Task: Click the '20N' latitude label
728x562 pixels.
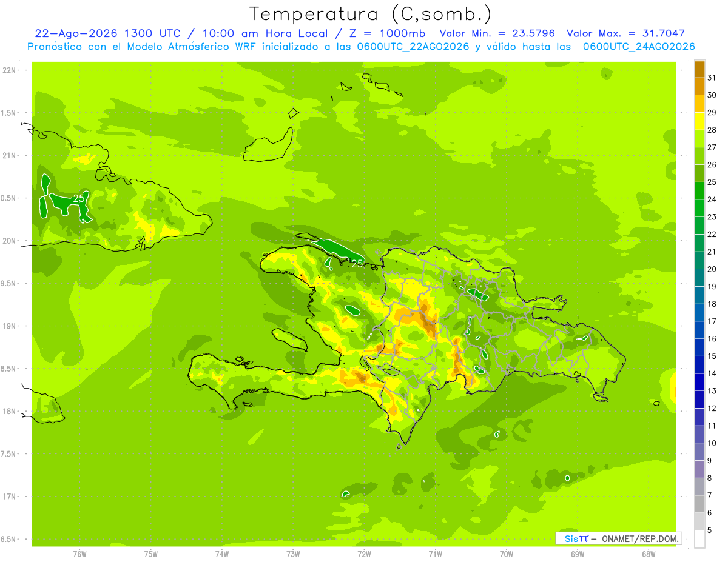Action: tap(8, 241)
